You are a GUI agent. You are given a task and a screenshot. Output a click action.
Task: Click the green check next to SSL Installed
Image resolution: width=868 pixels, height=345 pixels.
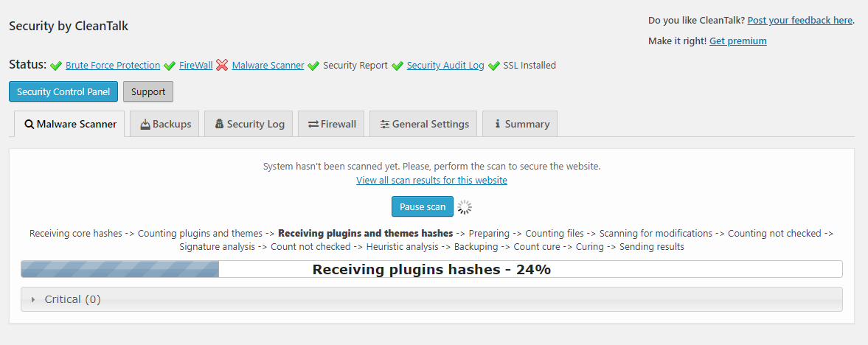pyautogui.click(x=494, y=66)
